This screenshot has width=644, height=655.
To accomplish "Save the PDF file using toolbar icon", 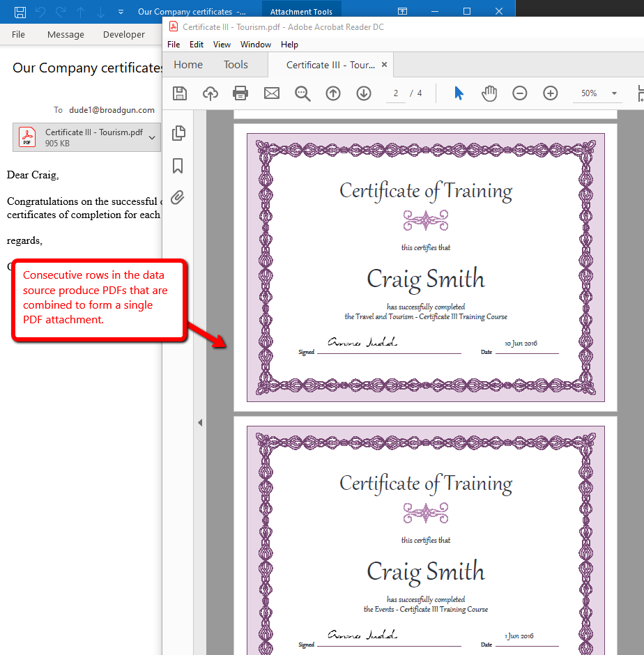I will click(x=180, y=93).
